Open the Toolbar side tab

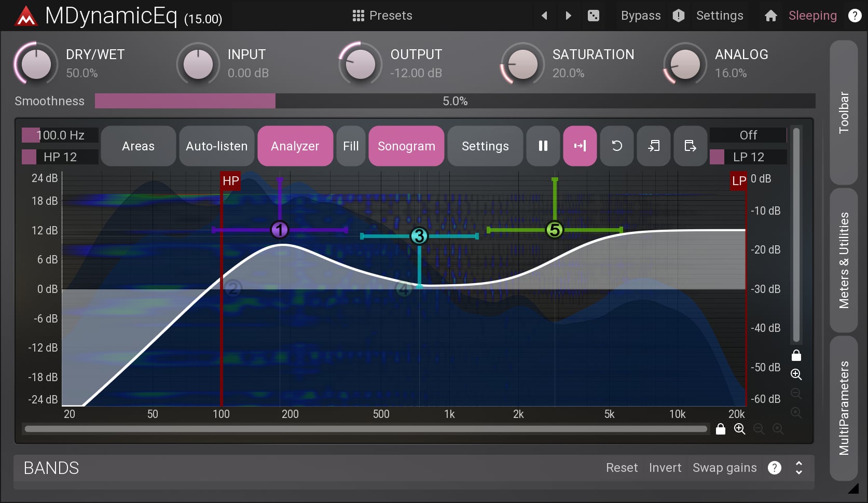(844, 113)
